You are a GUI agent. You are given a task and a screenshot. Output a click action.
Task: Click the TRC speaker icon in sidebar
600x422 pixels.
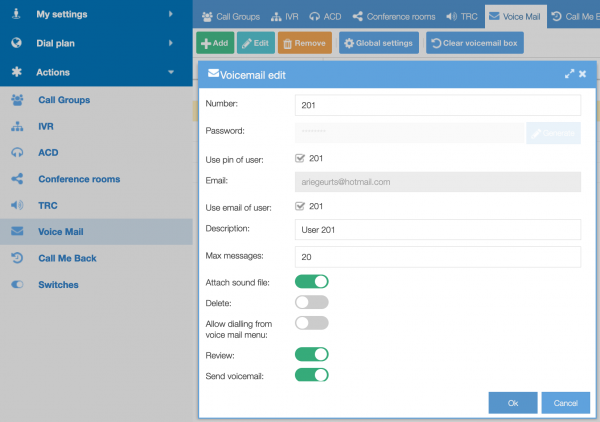click(17, 205)
